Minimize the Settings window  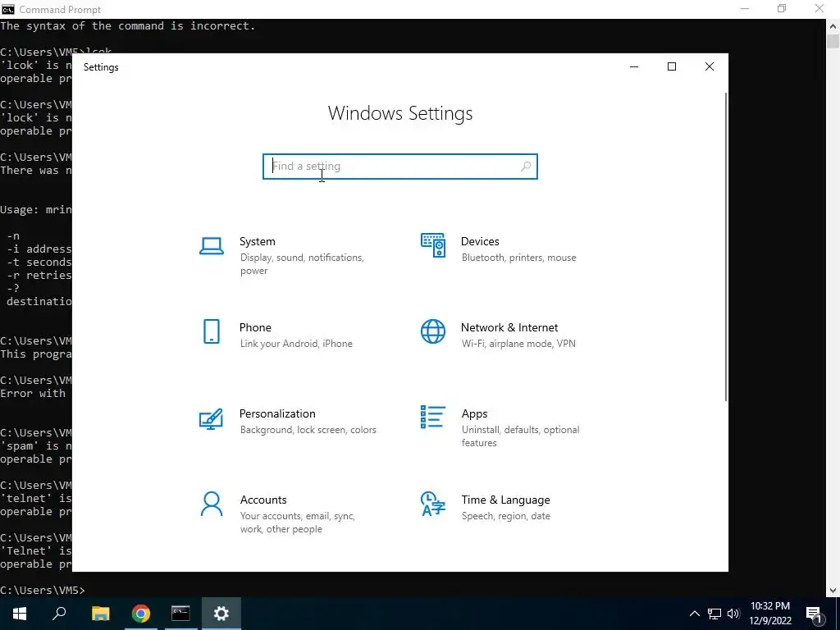(634, 66)
